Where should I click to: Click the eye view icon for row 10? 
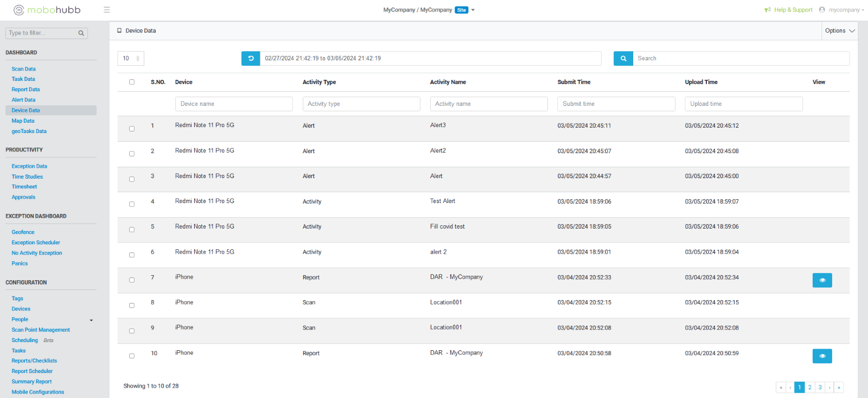822,356
